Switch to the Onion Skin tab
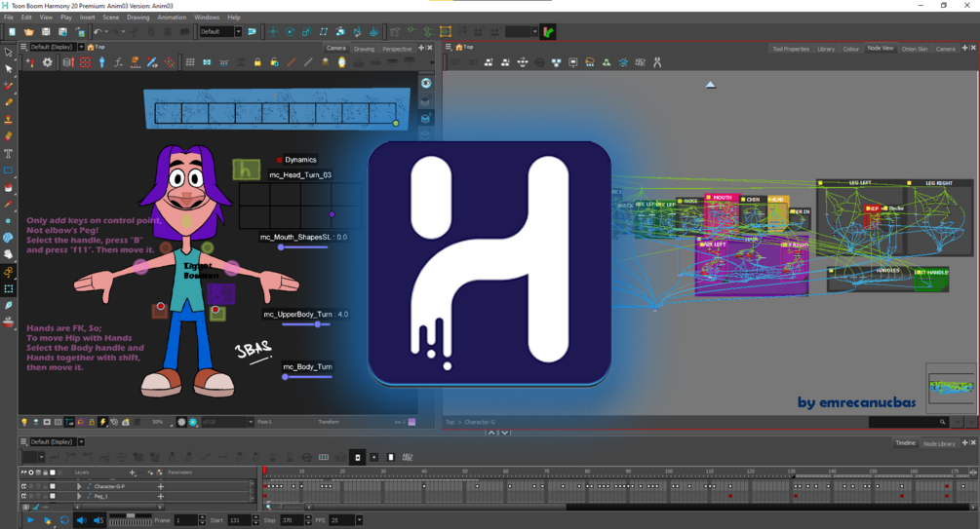The width and height of the screenshot is (980, 529). (x=915, y=49)
